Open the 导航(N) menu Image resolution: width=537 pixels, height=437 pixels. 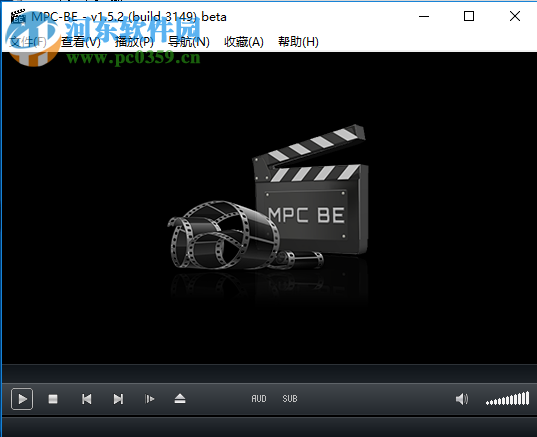pyautogui.click(x=189, y=42)
